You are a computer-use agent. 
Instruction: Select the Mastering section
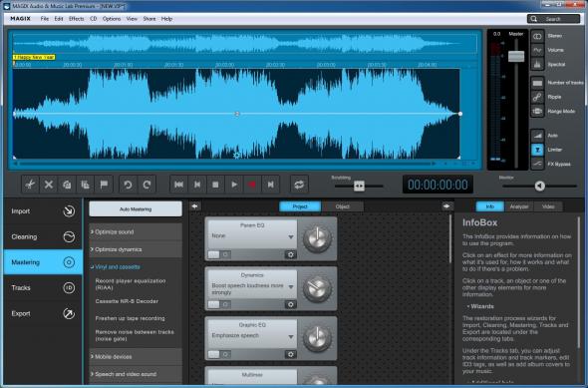[43, 262]
